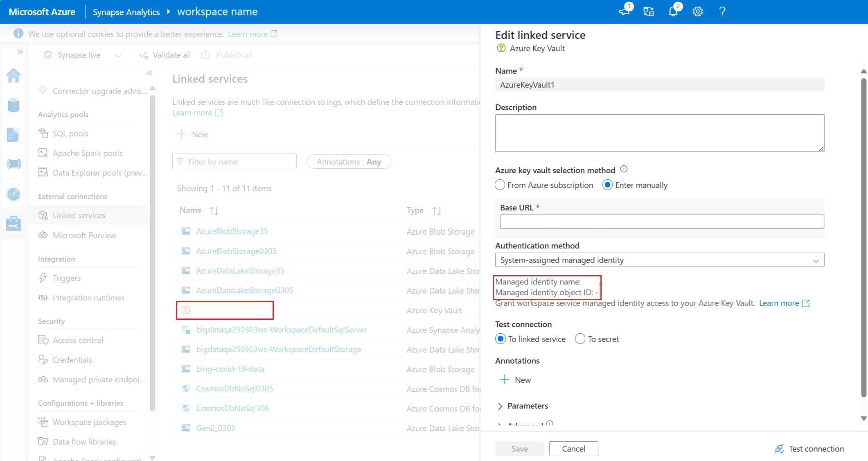The image size is (868, 461).
Task: Open the Develop hub icon
Action: (14, 134)
